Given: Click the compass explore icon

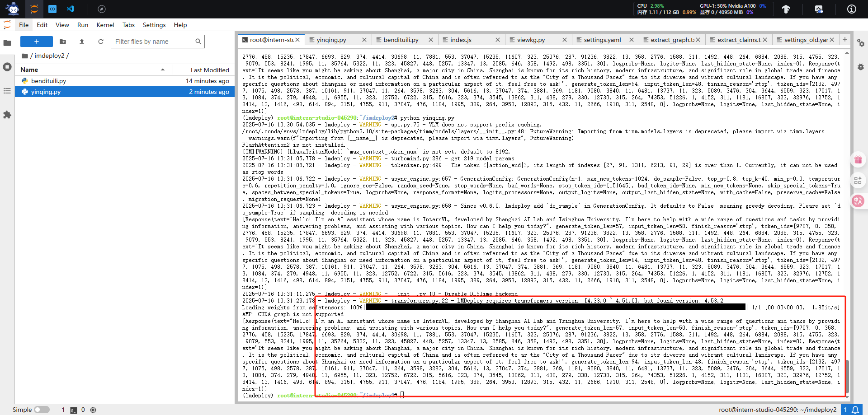Looking at the screenshot, I should click(102, 9).
